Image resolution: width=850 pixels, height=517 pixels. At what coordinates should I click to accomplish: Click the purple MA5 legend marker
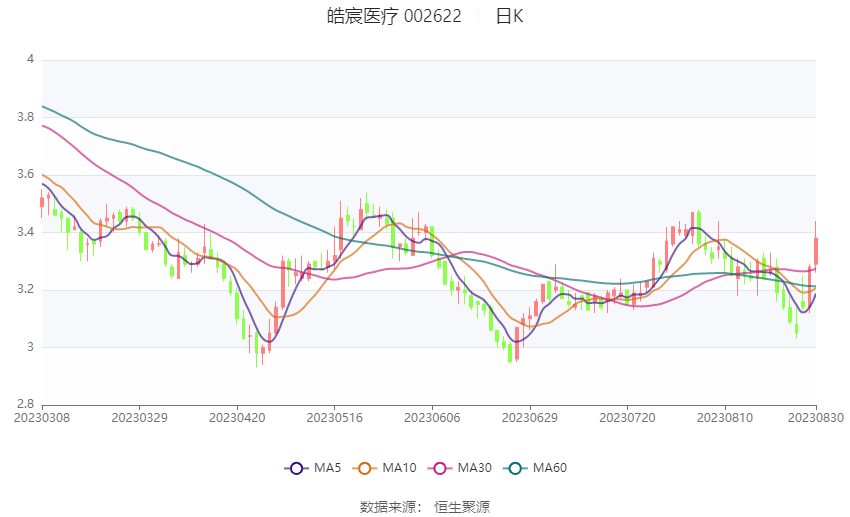296,468
